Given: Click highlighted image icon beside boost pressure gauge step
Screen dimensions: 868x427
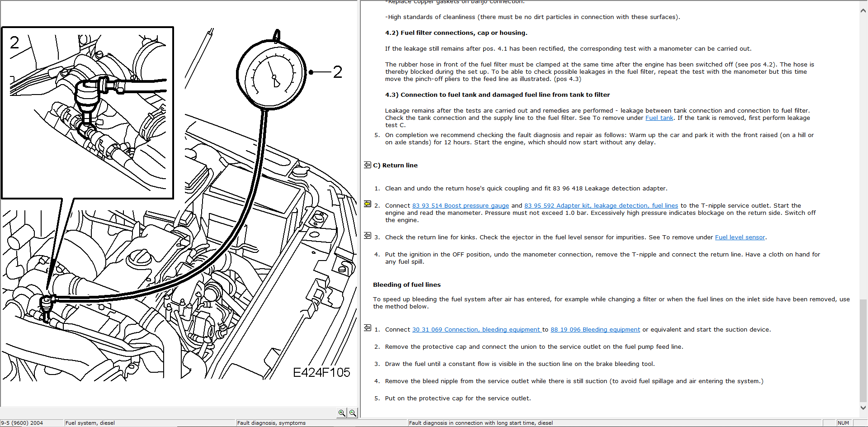Looking at the screenshot, I should 368,204.
